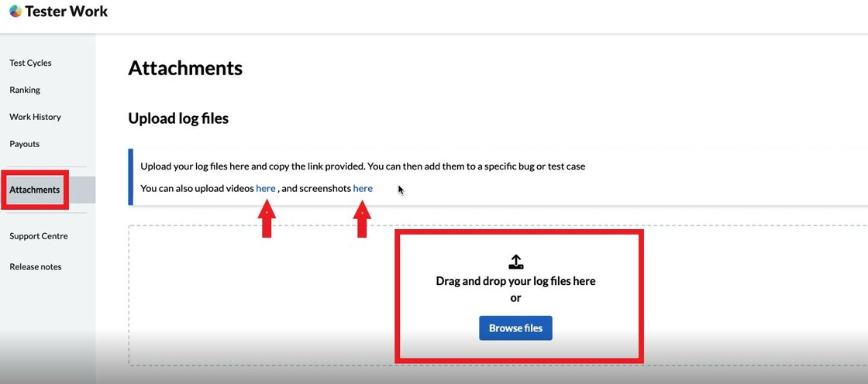Open Test Cycles in the sidebar
This screenshot has width=868, height=384.
point(30,63)
